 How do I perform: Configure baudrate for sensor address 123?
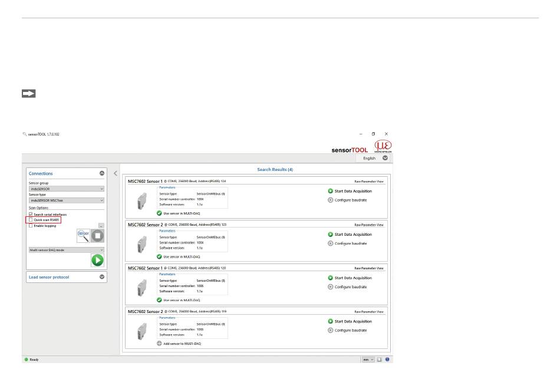(x=348, y=243)
